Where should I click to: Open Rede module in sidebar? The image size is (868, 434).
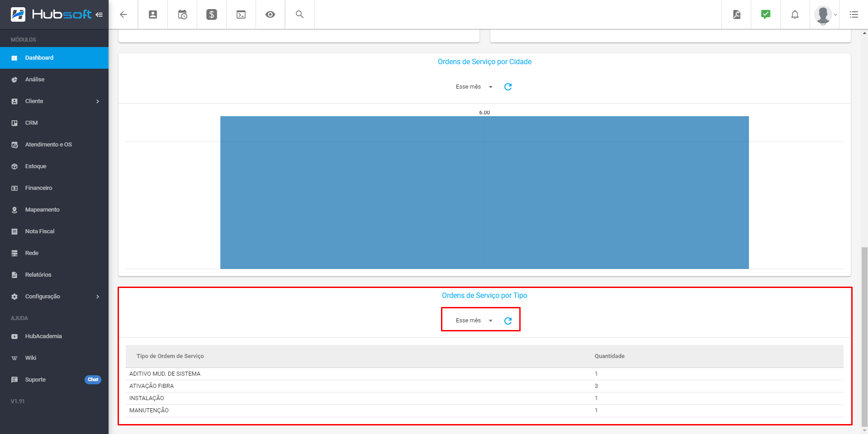pyautogui.click(x=54, y=253)
